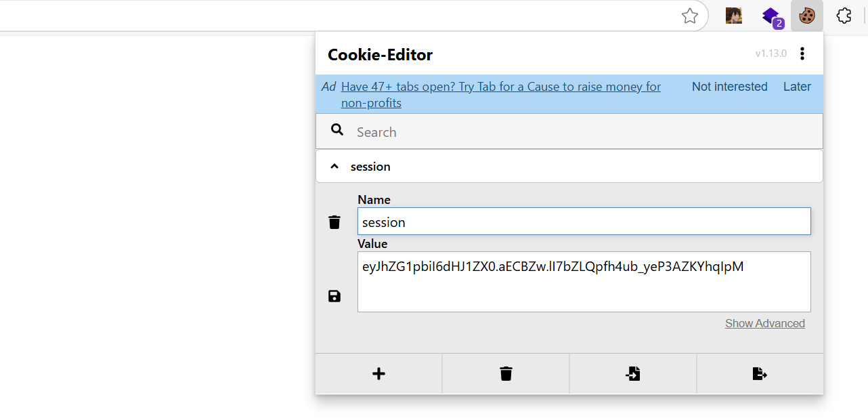868x418 pixels.
Task: Dismiss ad with Not interested
Action: [729, 87]
